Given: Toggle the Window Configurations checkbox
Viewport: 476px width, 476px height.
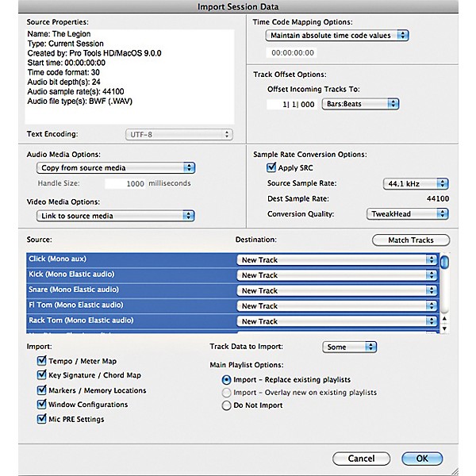Looking at the screenshot, I should coord(42,405).
